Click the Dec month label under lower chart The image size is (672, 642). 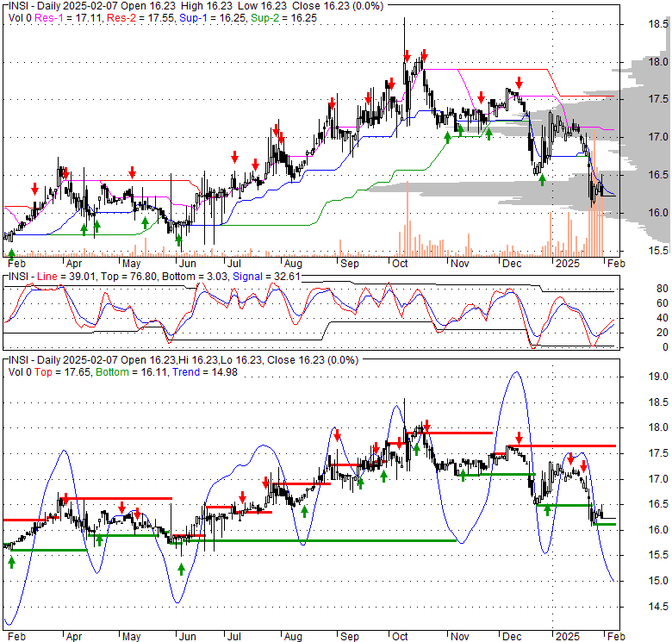pyautogui.click(x=512, y=637)
